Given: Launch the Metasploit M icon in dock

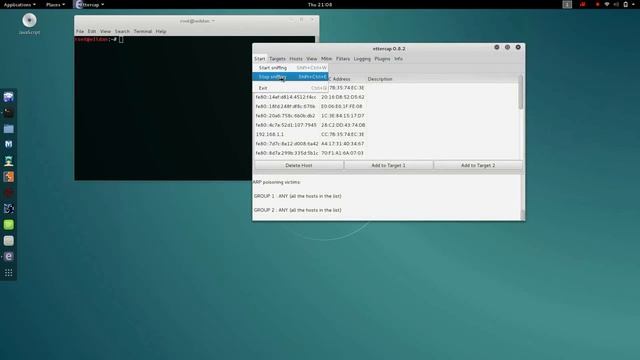Looking at the screenshot, I should (9, 144).
